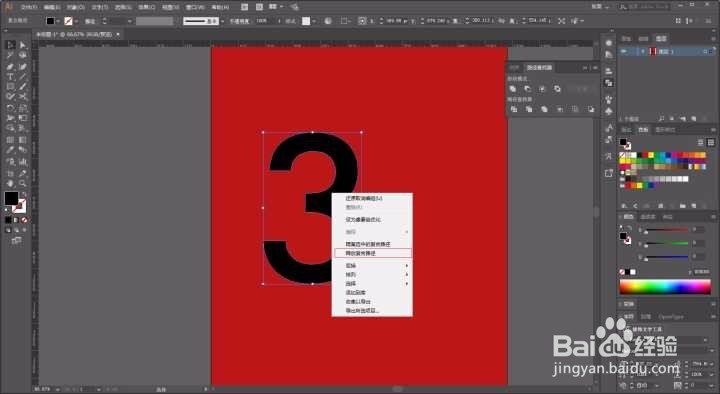Viewport: 720px width, 394px height.
Task: Pick a color from spectrum bar
Action: (x=665, y=287)
